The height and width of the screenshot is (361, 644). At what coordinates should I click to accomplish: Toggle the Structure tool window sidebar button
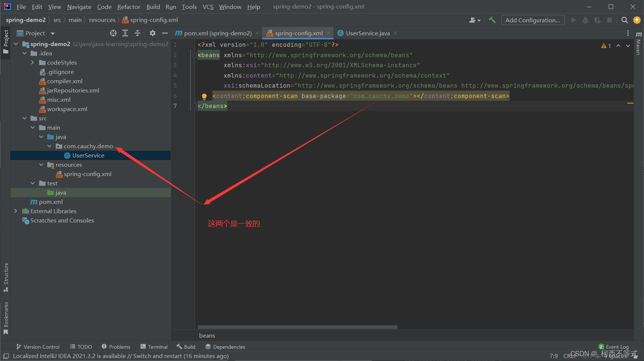(x=6, y=277)
